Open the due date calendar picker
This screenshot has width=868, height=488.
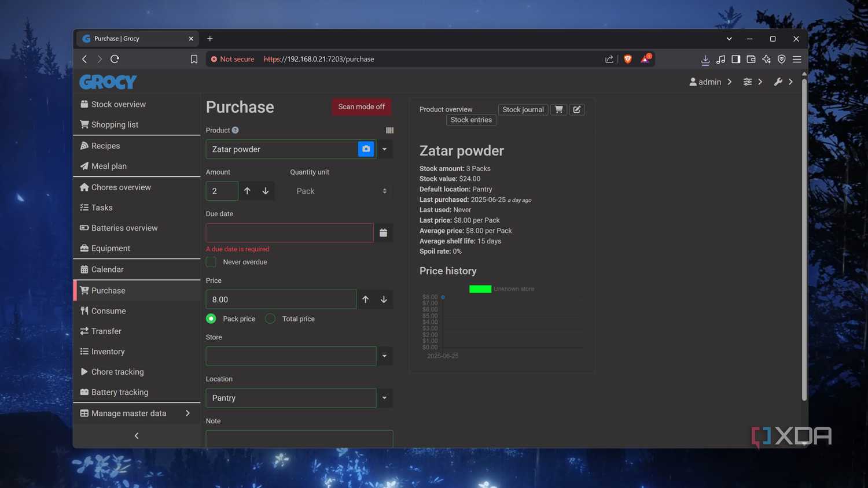tap(383, 232)
